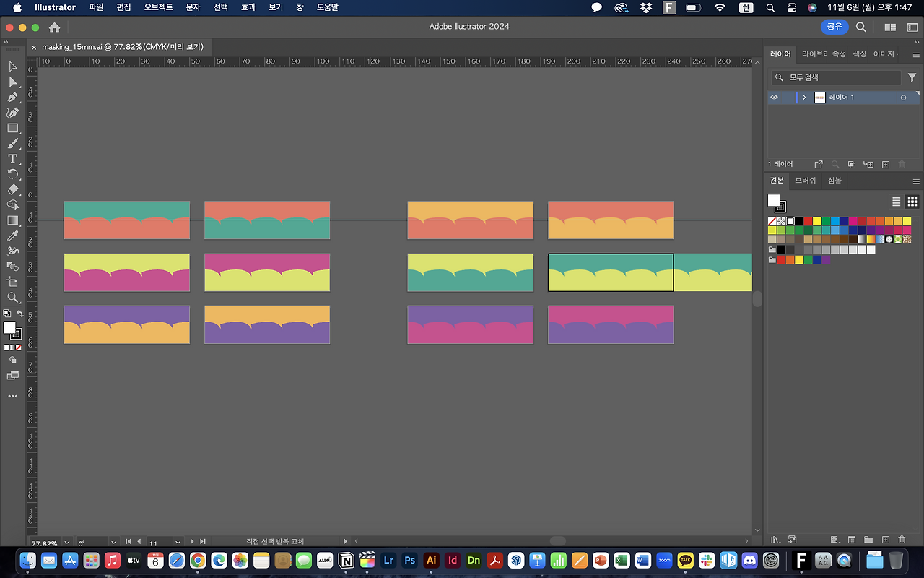The height and width of the screenshot is (578, 924).
Task: Click the Arrange Documents icon in title bar
Action: click(891, 27)
